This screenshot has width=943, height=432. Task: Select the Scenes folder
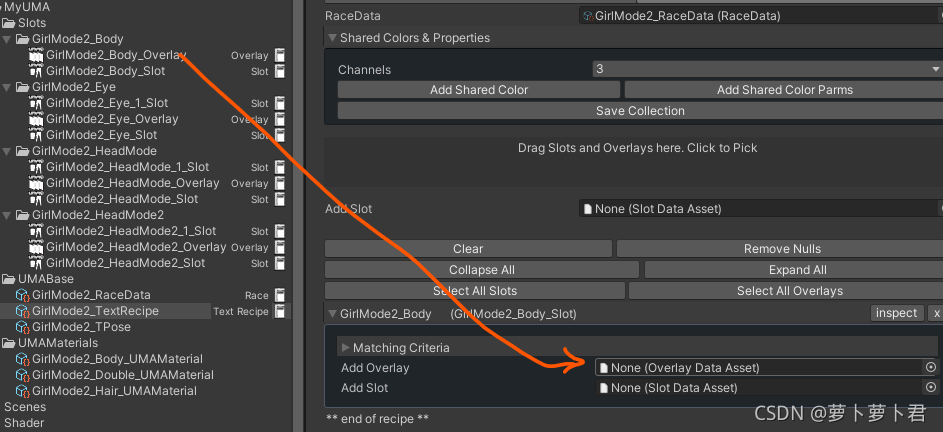(25, 407)
